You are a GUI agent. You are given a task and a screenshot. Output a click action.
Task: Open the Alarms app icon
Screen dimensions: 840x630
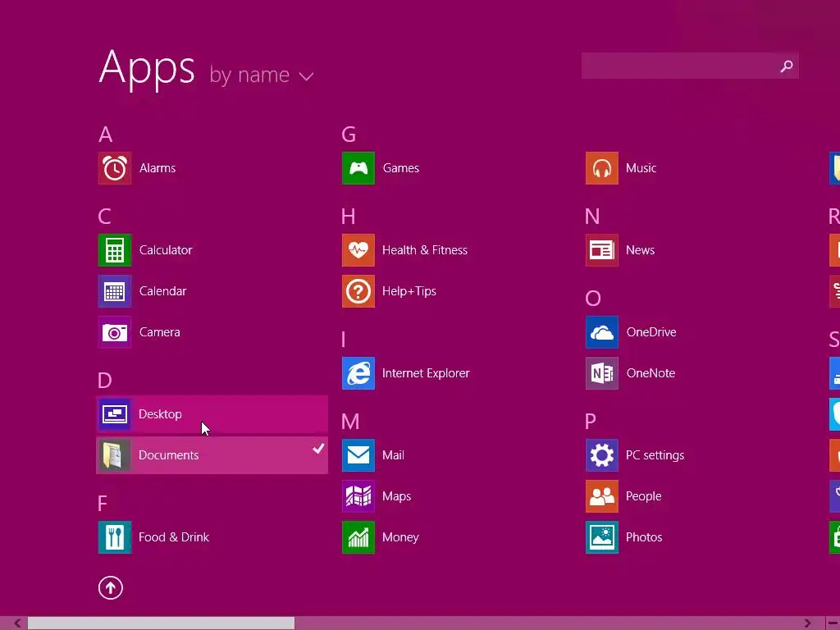(x=115, y=168)
